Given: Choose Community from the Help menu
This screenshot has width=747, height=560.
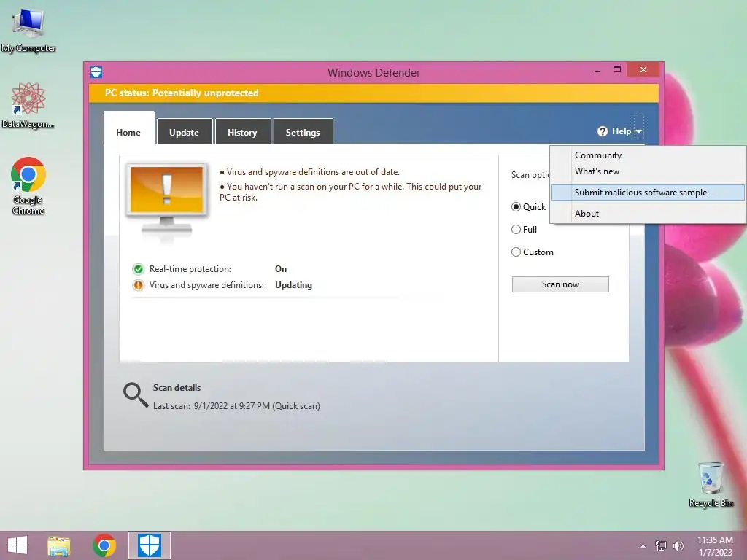Looking at the screenshot, I should point(648,155).
